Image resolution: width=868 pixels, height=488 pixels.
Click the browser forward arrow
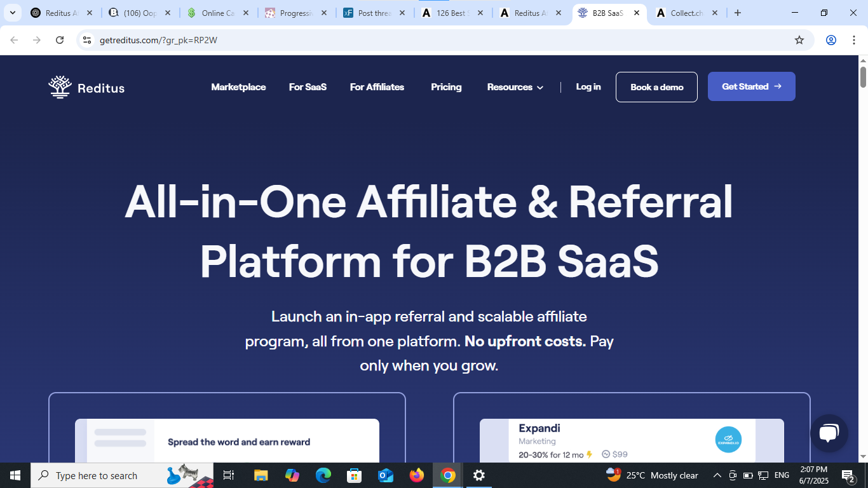point(37,40)
